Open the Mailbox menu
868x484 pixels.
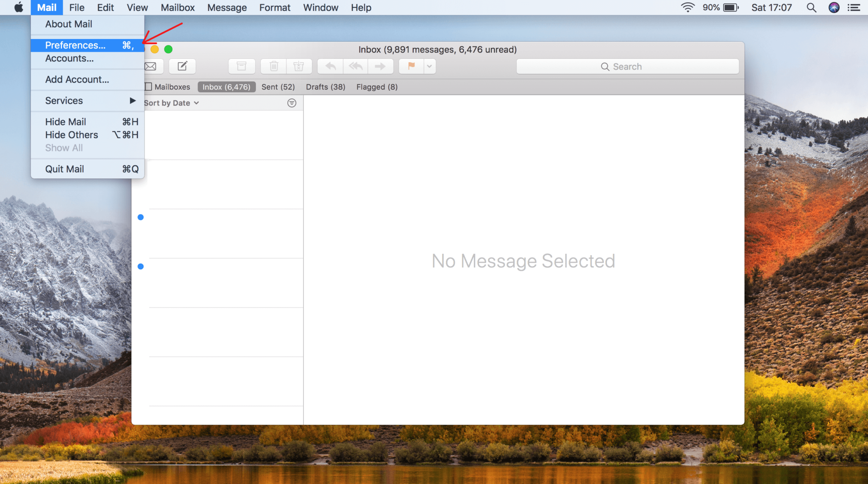pos(177,7)
